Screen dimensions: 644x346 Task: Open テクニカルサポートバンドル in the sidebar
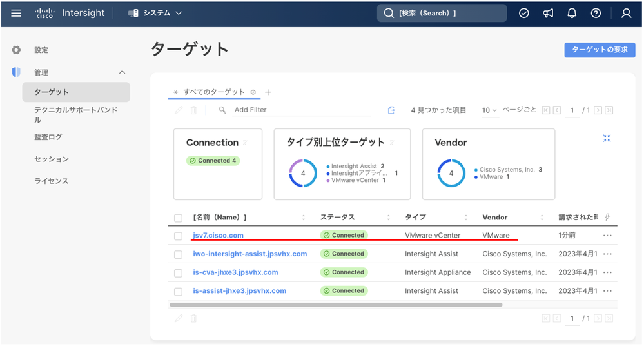[76, 115]
